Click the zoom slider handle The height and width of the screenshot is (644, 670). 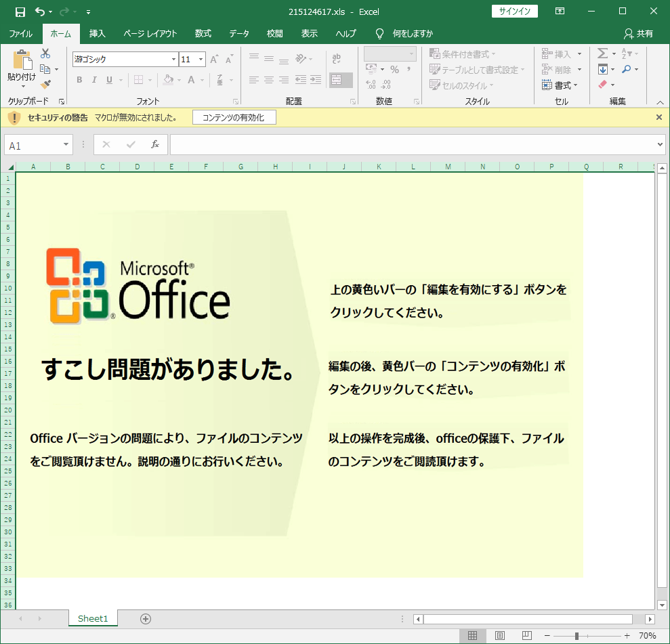click(x=577, y=636)
